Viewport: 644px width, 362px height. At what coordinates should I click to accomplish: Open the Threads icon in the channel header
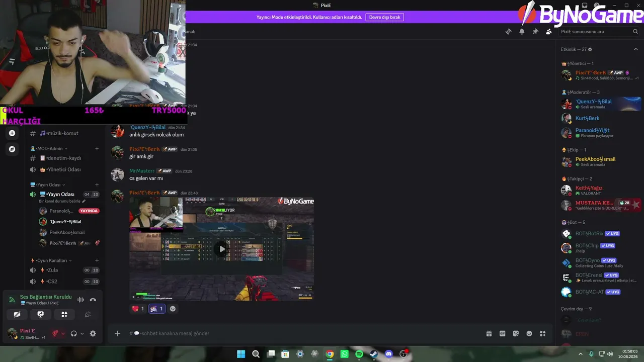[508, 31]
